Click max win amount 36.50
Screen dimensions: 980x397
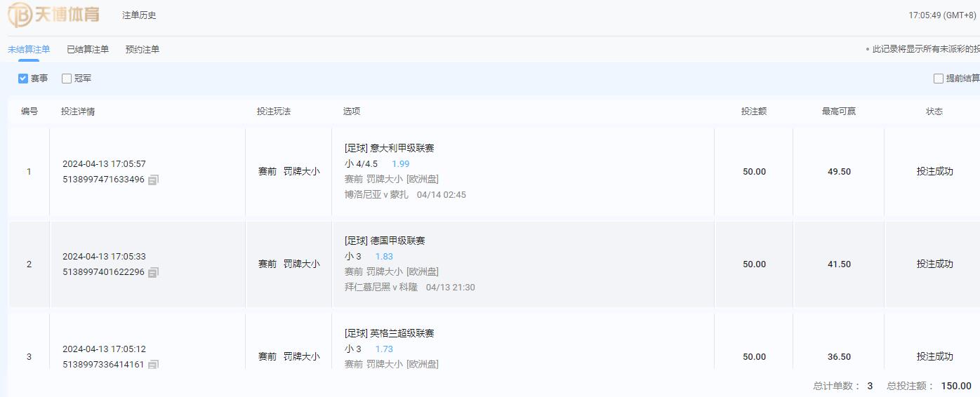[839, 357]
